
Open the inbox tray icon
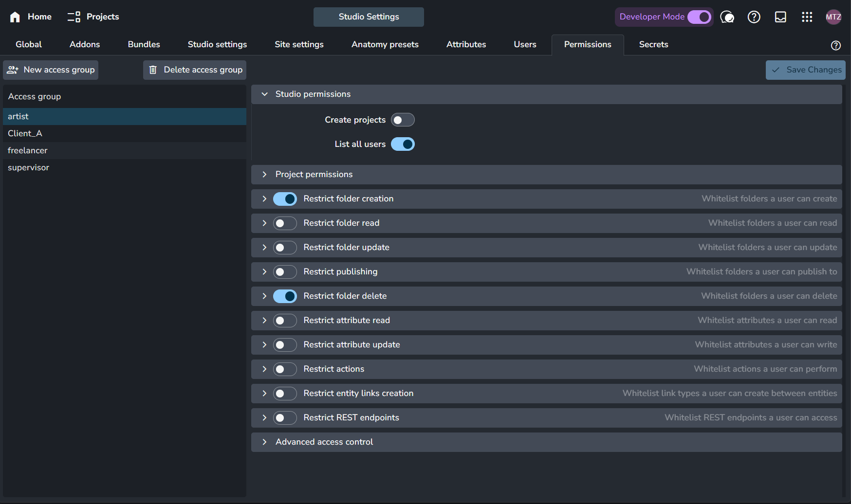pos(780,17)
